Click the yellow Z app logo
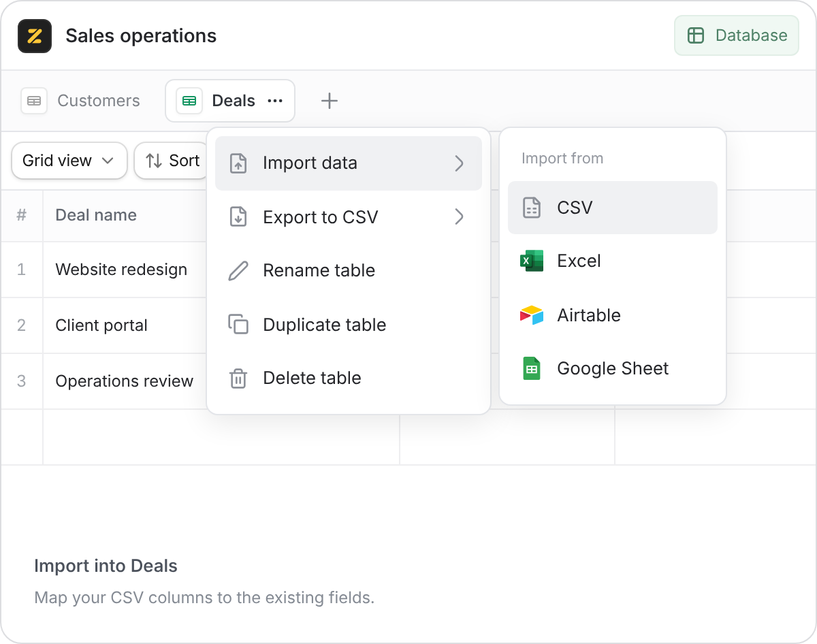817x644 pixels. point(35,36)
